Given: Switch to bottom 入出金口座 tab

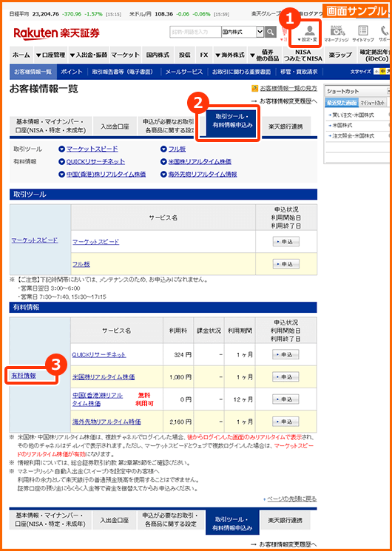Looking at the screenshot, I should pos(114,521).
